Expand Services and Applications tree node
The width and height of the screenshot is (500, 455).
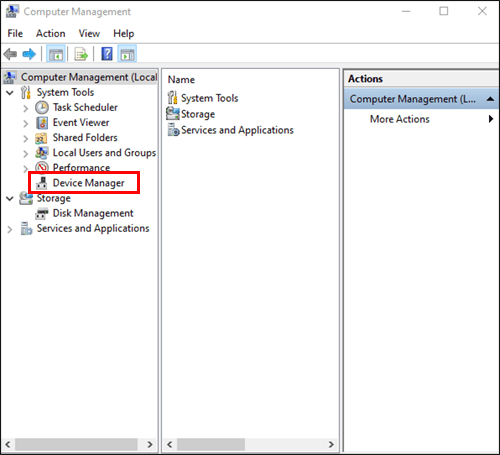tap(10, 229)
